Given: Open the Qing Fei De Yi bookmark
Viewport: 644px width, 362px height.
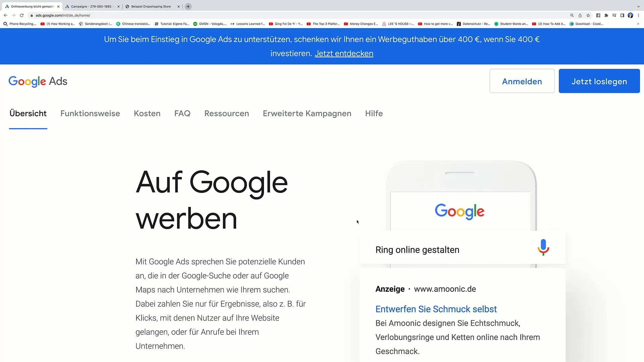Looking at the screenshot, I should pos(286,24).
